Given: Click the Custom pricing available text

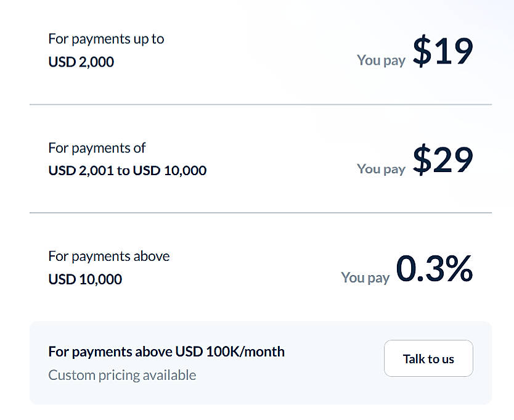Looking at the screenshot, I should coord(122,375).
